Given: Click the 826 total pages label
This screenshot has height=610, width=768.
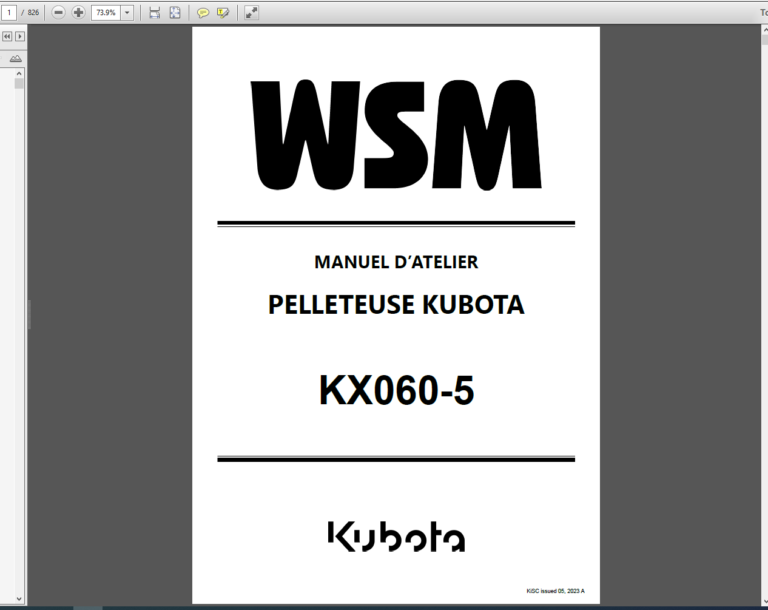Looking at the screenshot, I should coord(33,13).
